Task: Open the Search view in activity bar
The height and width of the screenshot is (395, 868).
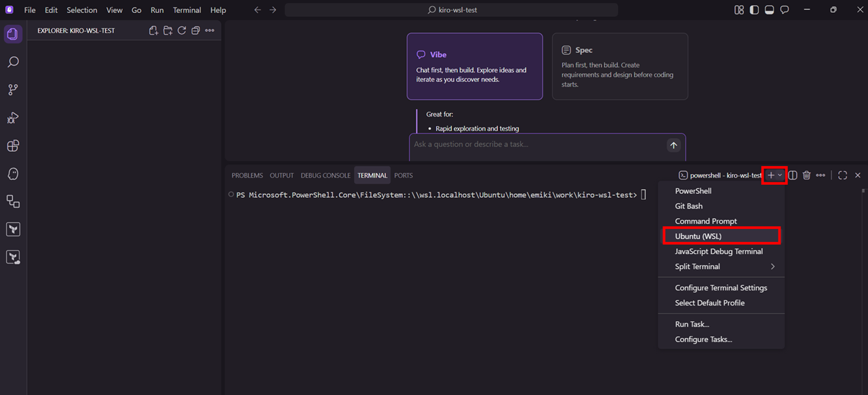Action: coord(13,62)
